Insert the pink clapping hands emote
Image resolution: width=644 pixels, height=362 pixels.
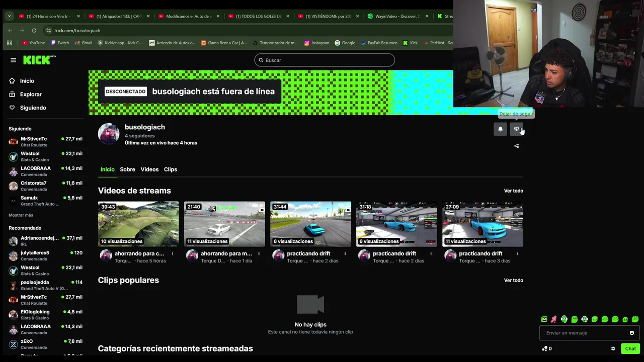point(553,319)
